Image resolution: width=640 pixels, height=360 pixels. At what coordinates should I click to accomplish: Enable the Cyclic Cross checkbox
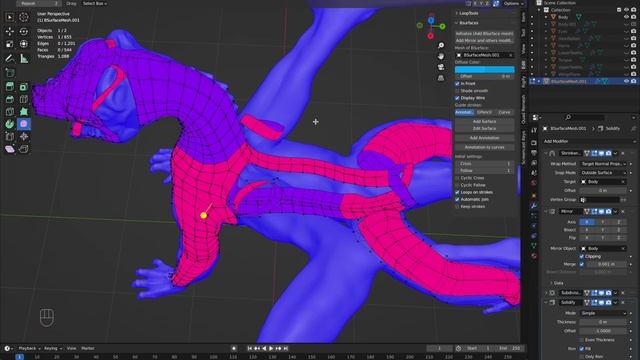click(x=458, y=178)
